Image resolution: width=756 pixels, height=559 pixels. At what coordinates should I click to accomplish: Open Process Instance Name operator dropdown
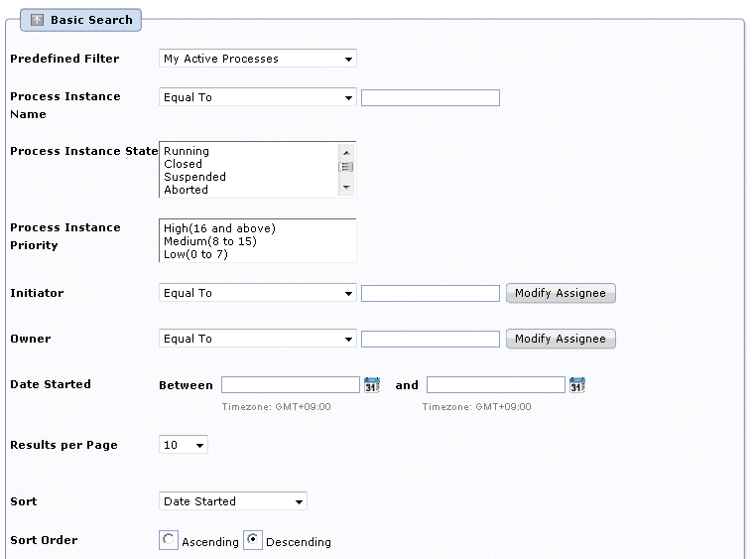click(258, 97)
